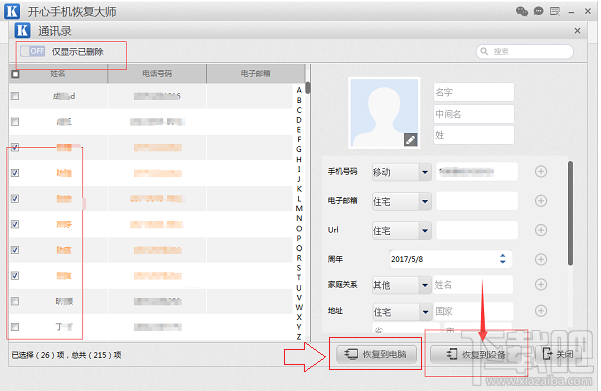601x391 pixels.
Task: Expand the 住宅 dropdown next to Url
Action: [425, 231]
